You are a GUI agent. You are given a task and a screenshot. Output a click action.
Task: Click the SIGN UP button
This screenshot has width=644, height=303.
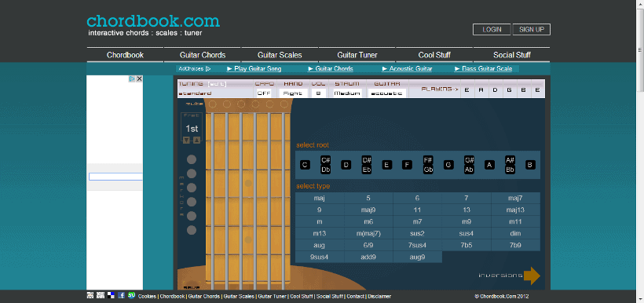[532, 30]
